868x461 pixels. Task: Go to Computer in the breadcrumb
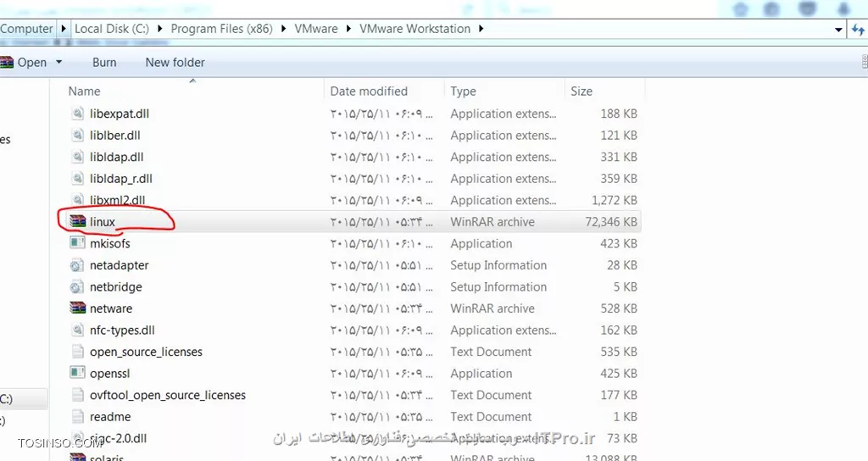pos(26,29)
